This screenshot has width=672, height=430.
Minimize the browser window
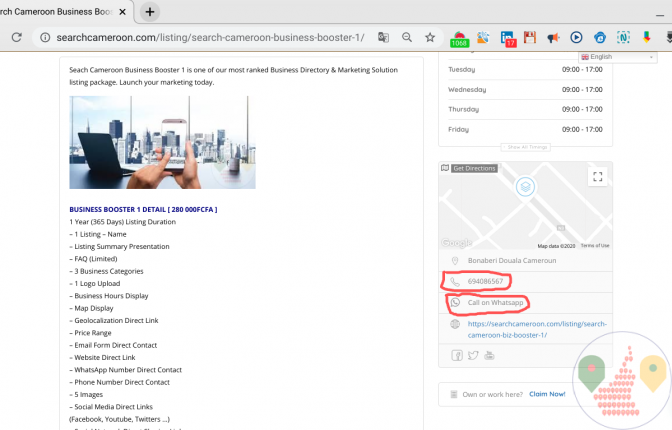click(660, 15)
